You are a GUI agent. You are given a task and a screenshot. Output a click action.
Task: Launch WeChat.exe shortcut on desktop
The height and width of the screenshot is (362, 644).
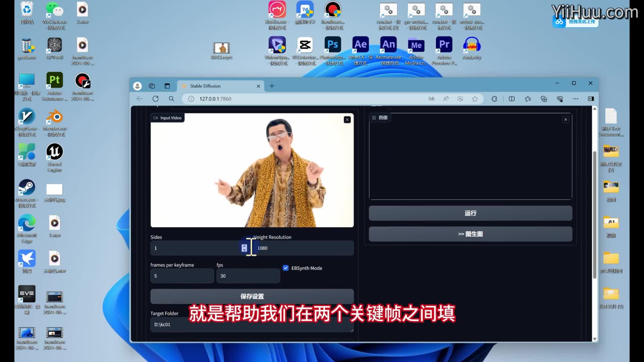55,15
